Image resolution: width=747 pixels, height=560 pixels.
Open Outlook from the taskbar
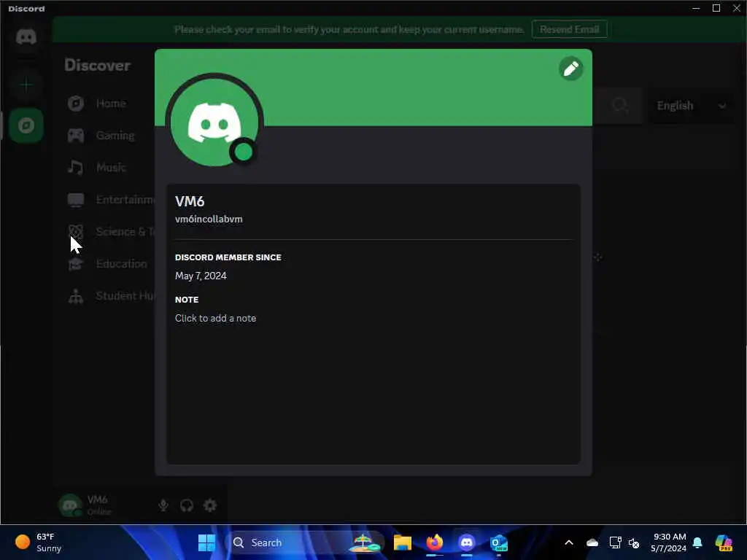click(x=499, y=542)
